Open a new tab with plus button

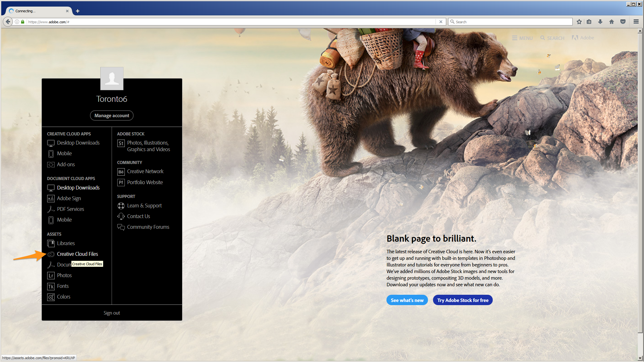(x=77, y=11)
